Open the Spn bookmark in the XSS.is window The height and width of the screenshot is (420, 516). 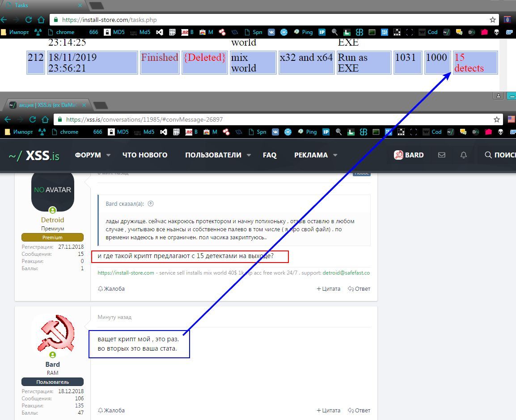[x=258, y=132]
